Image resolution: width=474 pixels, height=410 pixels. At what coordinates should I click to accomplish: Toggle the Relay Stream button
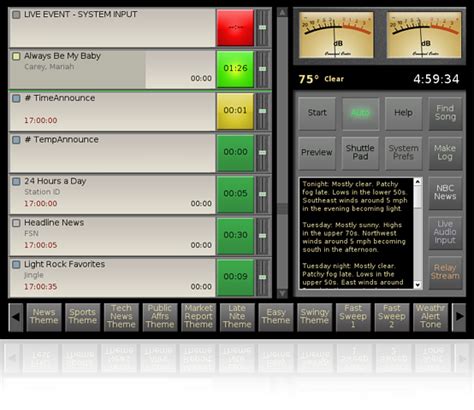[445, 272]
